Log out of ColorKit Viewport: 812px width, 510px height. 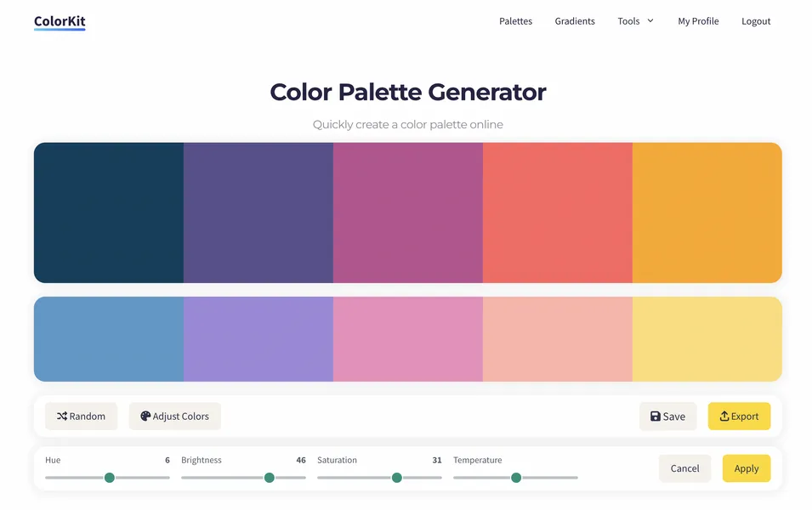pyautogui.click(x=756, y=20)
